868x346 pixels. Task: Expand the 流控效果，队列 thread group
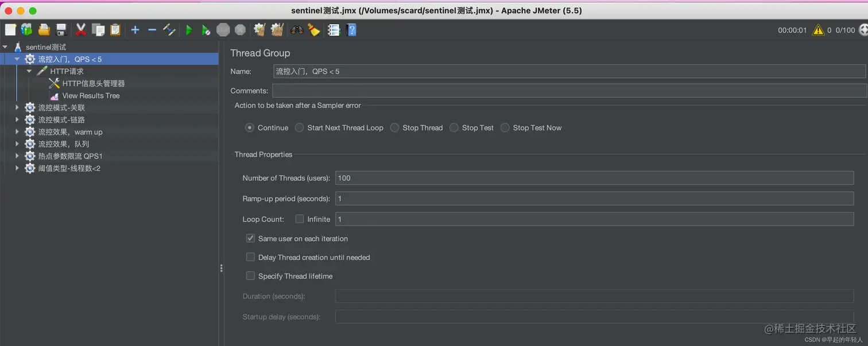click(x=17, y=144)
